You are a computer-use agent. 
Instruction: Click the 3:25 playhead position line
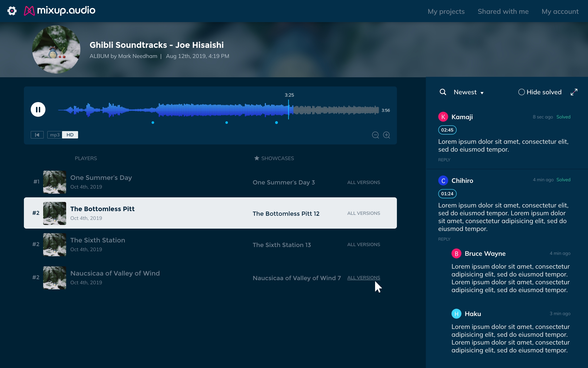tap(288, 109)
